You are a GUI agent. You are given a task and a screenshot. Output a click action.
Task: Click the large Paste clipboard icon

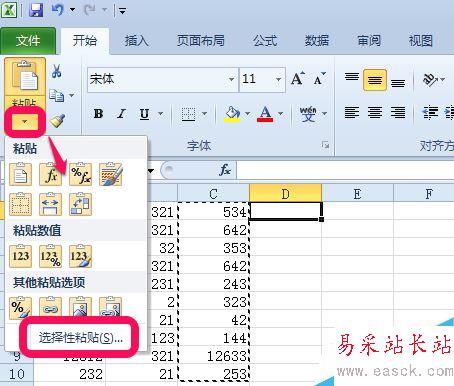(25, 76)
